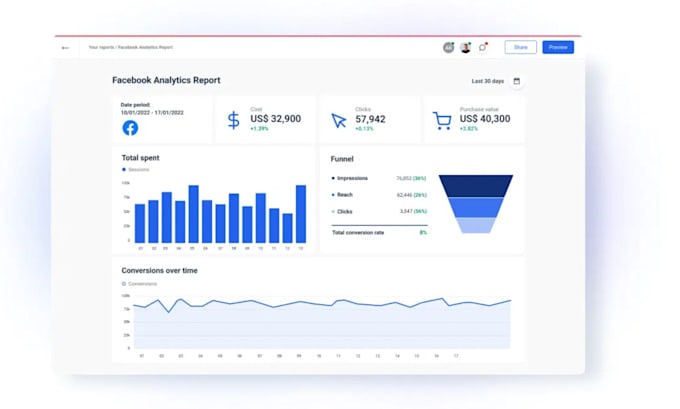Click the medium blue middle funnel segment

point(476,207)
